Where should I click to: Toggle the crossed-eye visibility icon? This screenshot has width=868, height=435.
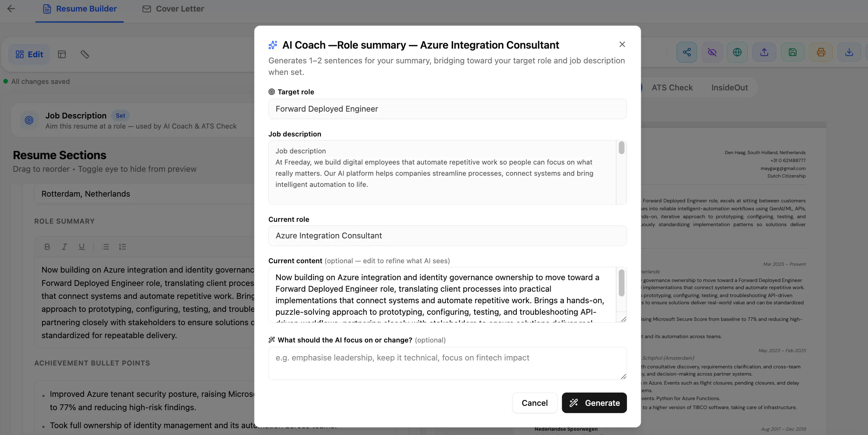point(712,52)
